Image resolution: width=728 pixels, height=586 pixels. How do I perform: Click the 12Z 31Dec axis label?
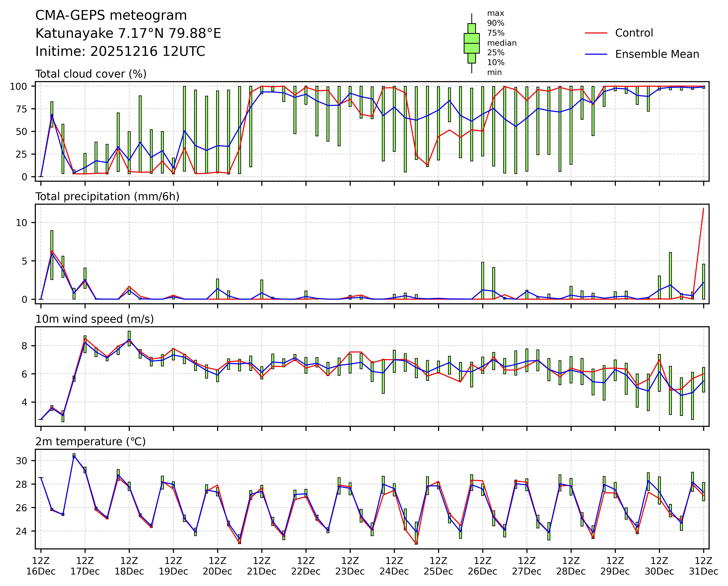[x=704, y=566]
